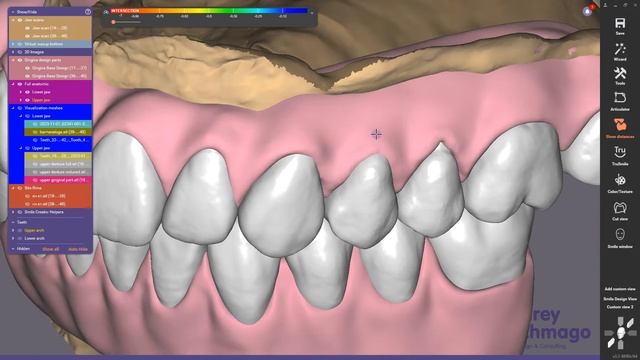This screenshot has height=360, width=640.
Task: Adjust the intersection scale slider handle
Action: pyautogui.click(x=113, y=22)
